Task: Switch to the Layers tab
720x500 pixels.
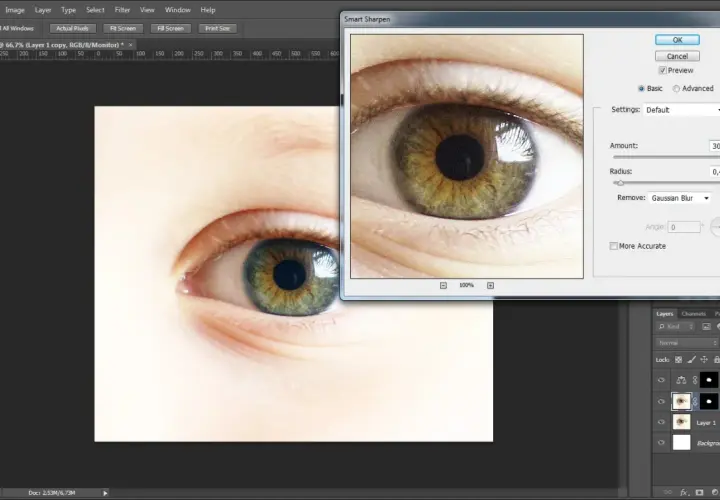Action: click(x=664, y=314)
